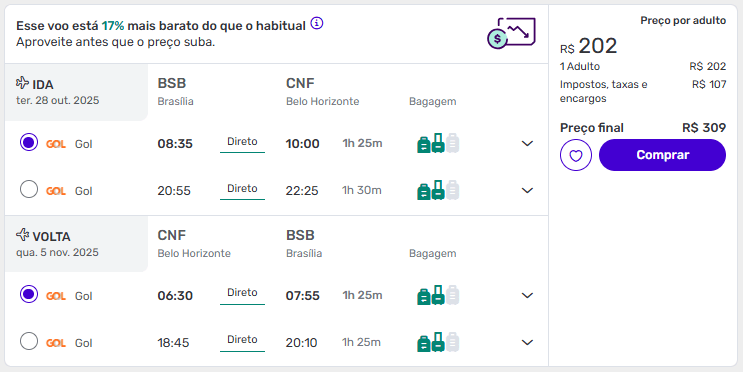Click the info icon beside the price notice
743x372 pixels.
317,23
